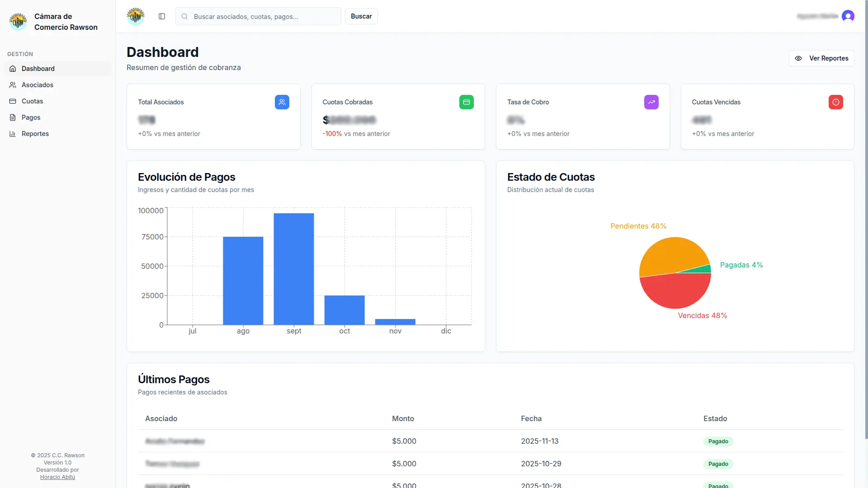The width and height of the screenshot is (868, 488).
Task: Click the magnifier icon in the search box
Action: point(184,16)
